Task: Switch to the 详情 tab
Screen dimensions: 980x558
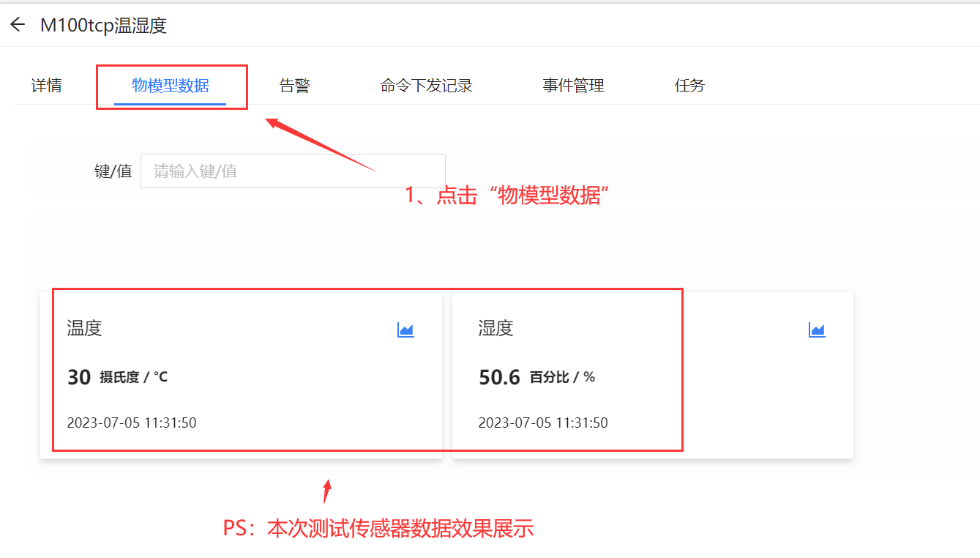Action: 47,86
